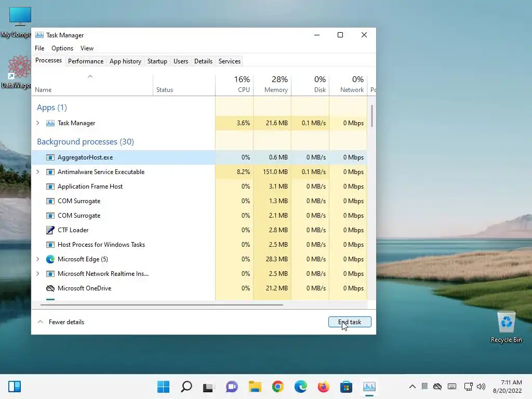Open Task View in the taskbar
This screenshot has height=399, width=532.
point(208,387)
